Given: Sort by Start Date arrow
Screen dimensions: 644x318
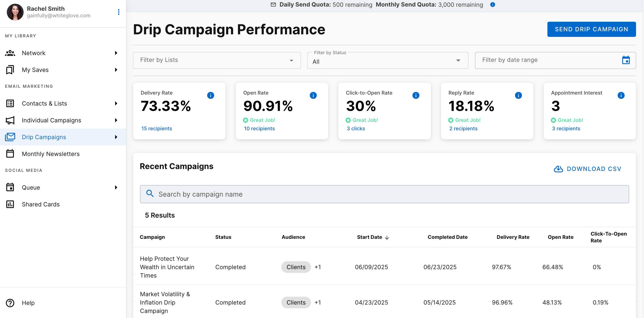Looking at the screenshot, I should (387, 237).
